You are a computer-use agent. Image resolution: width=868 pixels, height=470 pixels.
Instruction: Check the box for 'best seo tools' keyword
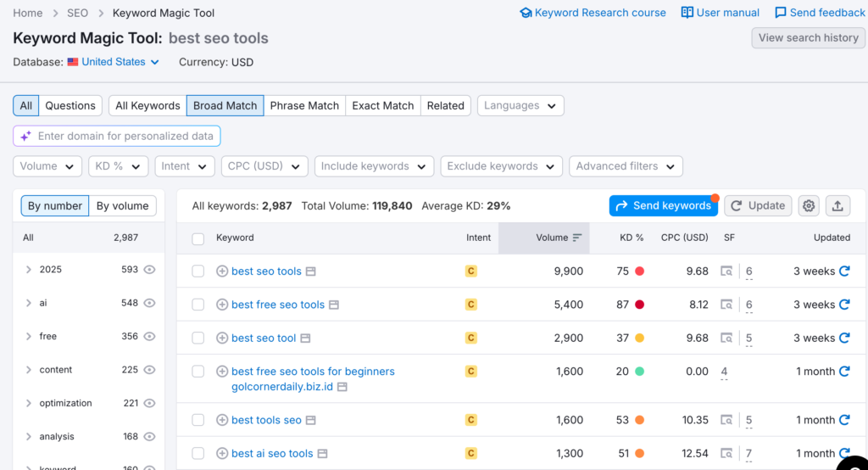pos(198,271)
